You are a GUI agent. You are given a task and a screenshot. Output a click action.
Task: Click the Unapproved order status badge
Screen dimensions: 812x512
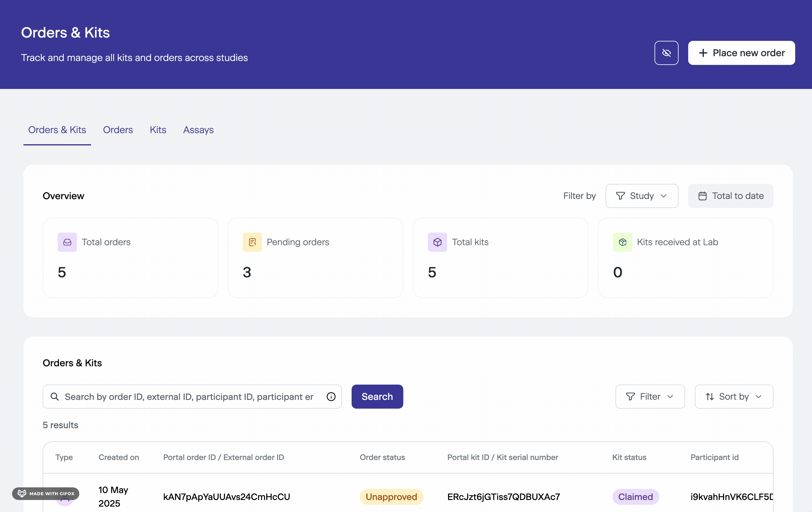point(391,496)
